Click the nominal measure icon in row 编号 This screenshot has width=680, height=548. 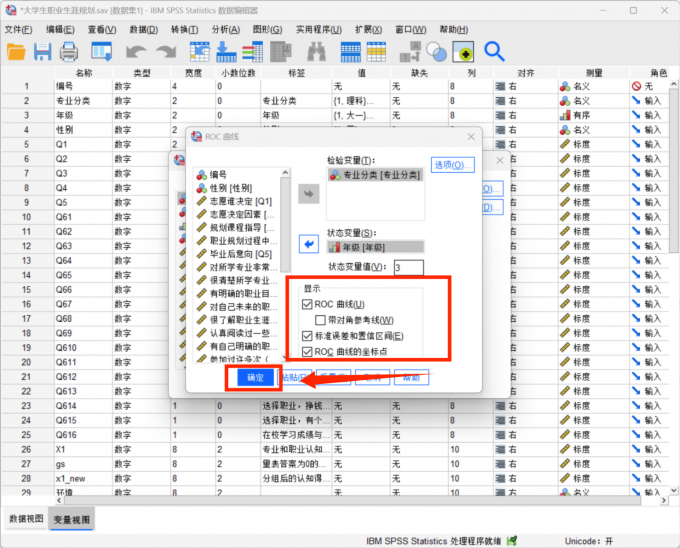565,86
